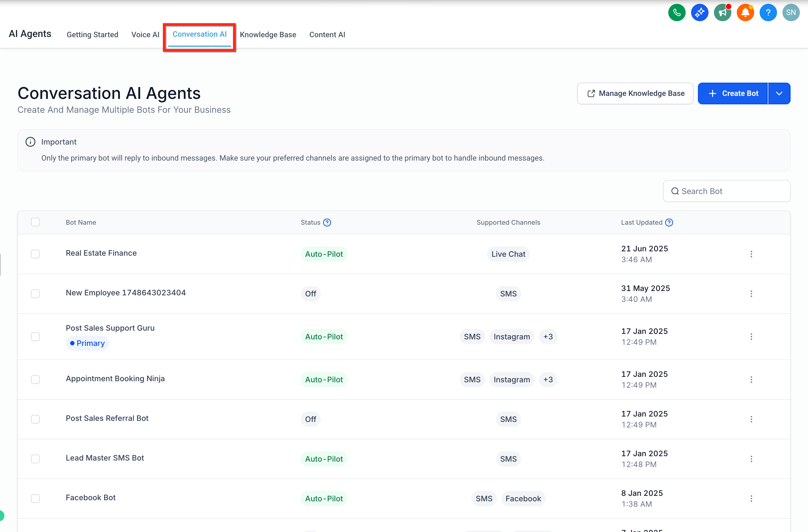Image resolution: width=808 pixels, height=532 pixels.
Task: Open the three-dot menu for Real Estate Finance
Action: (x=751, y=254)
